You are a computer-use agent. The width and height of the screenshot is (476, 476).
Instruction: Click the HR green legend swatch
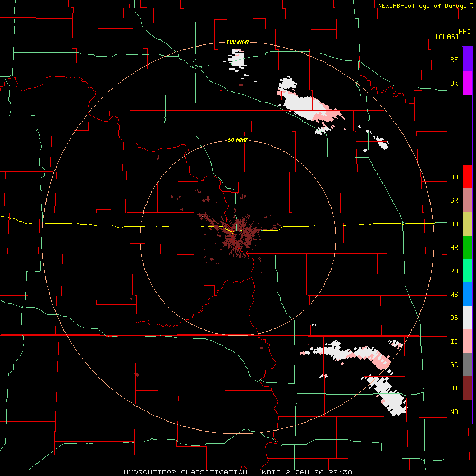(x=467, y=248)
